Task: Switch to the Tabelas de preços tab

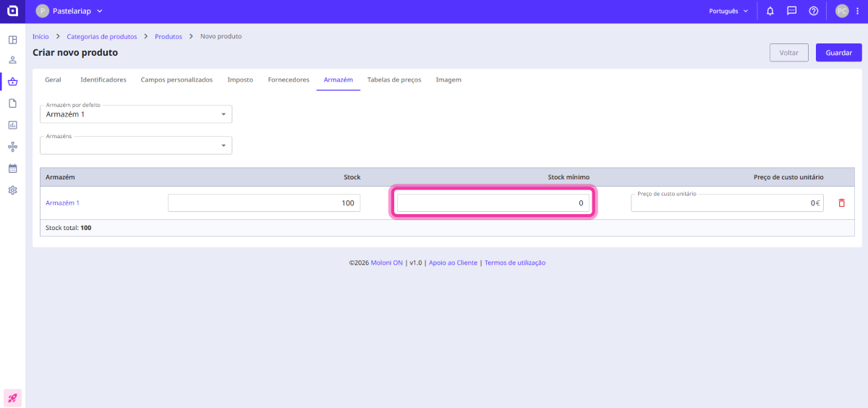Action: (393, 80)
